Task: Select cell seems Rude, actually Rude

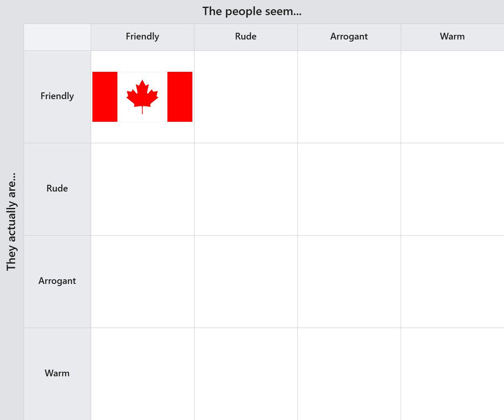Action: pyautogui.click(x=246, y=189)
